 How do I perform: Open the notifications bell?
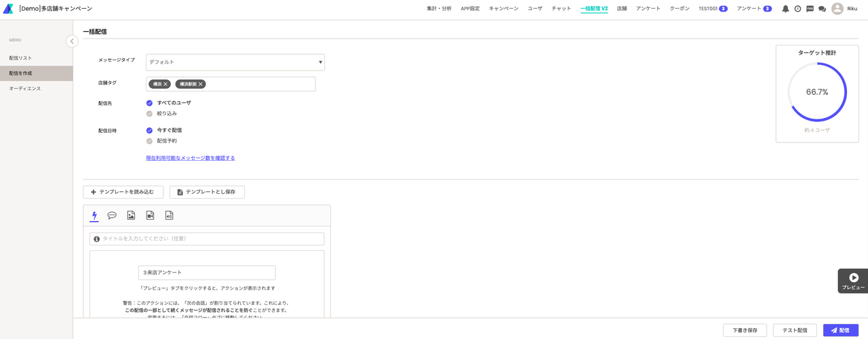[785, 9]
